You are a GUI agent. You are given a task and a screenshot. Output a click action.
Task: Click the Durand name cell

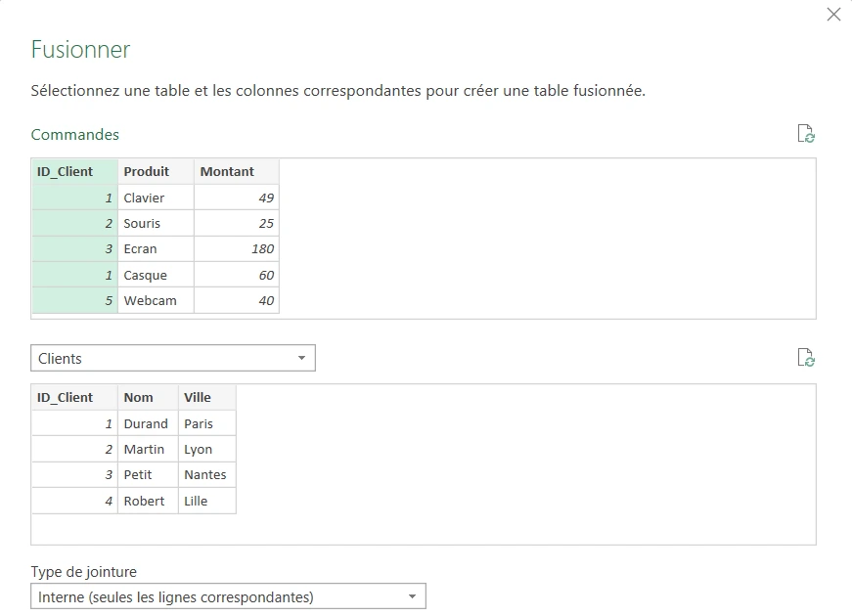tap(149, 423)
